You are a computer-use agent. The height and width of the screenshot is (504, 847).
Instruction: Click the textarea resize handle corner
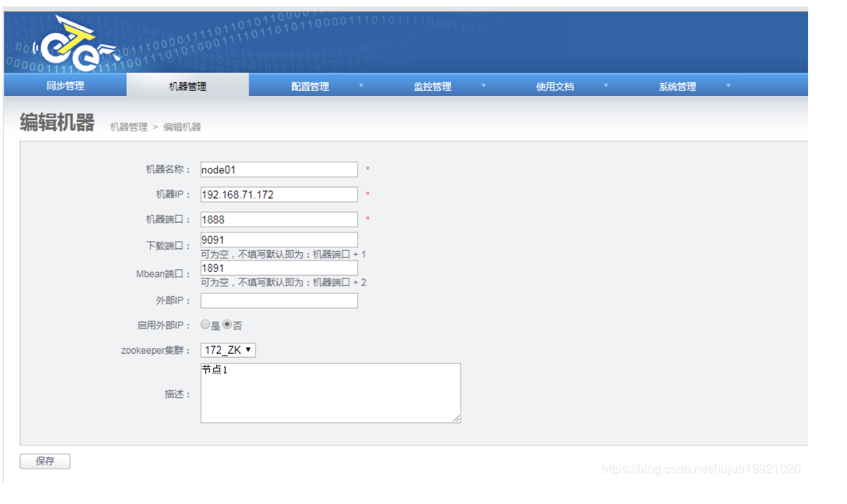coord(457,419)
